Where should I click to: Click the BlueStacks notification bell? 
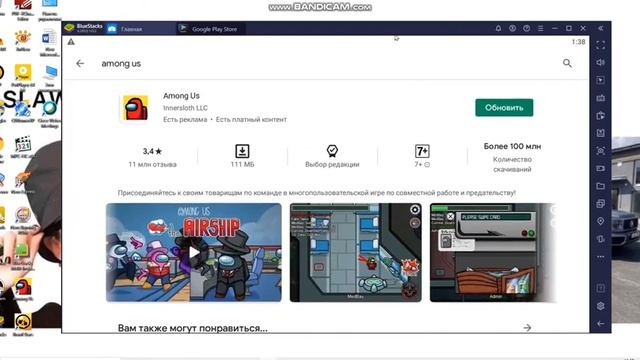coord(498,28)
